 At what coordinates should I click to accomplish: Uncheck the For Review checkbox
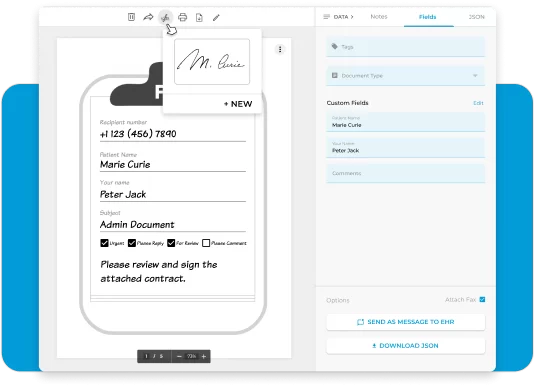coord(171,243)
